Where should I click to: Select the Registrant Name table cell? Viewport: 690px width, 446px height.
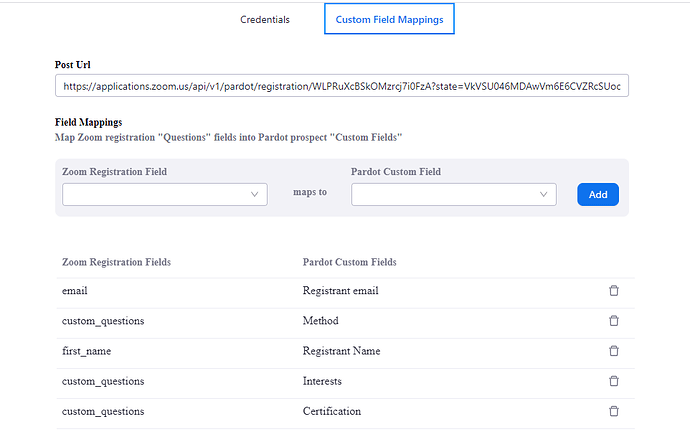coord(340,351)
